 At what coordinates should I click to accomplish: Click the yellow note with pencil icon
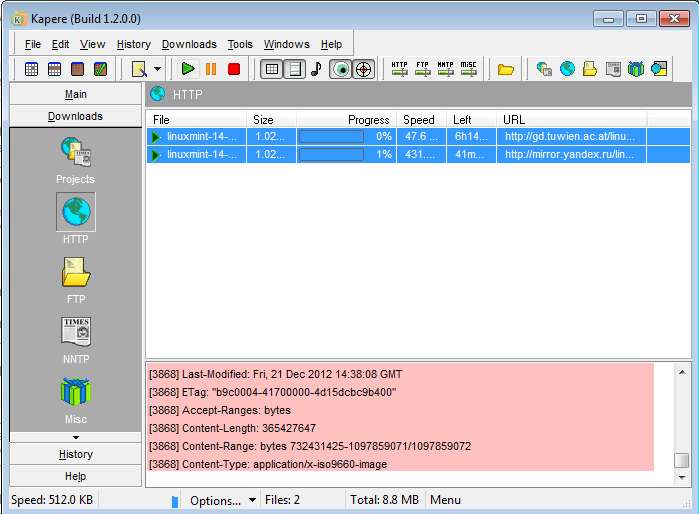tap(140, 69)
